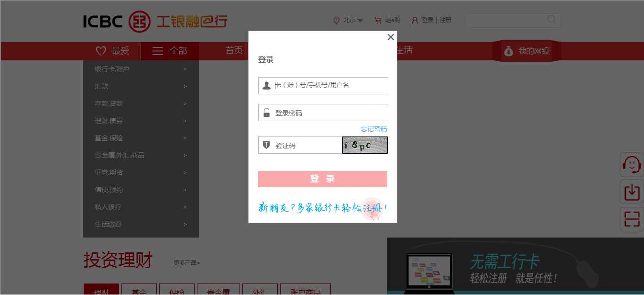Screen dimensions: 644x295
Task: Expand the 银行卡.账户 category
Action: click(141, 69)
